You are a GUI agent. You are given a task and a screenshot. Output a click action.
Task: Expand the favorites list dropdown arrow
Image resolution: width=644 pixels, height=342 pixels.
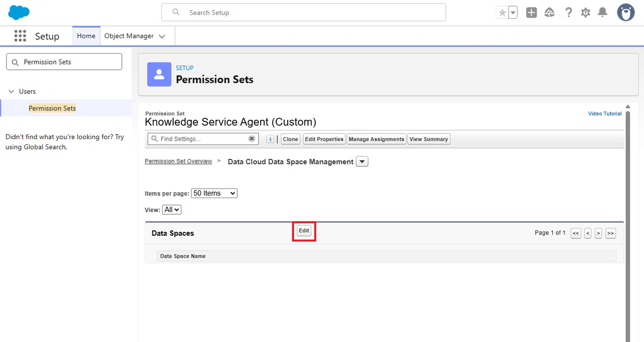513,13
